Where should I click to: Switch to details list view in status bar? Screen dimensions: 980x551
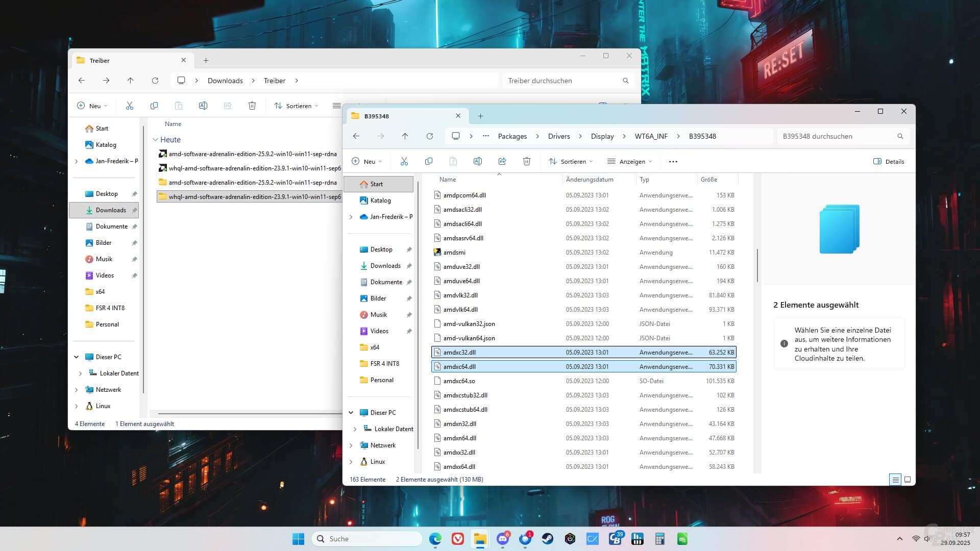[x=895, y=480]
